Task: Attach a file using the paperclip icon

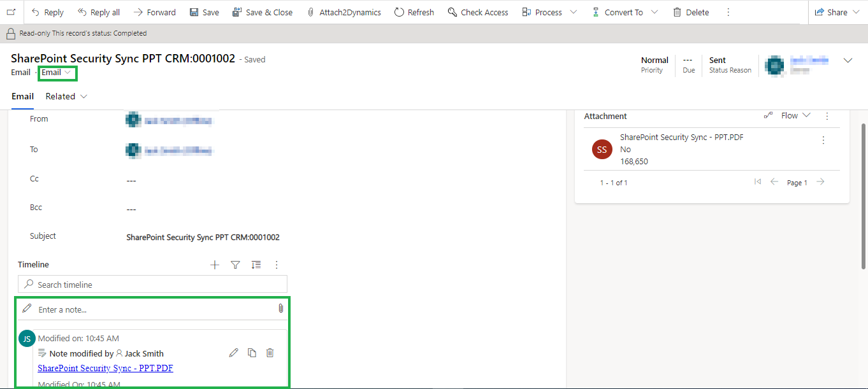Action: pyautogui.click(x=280, y=308)
